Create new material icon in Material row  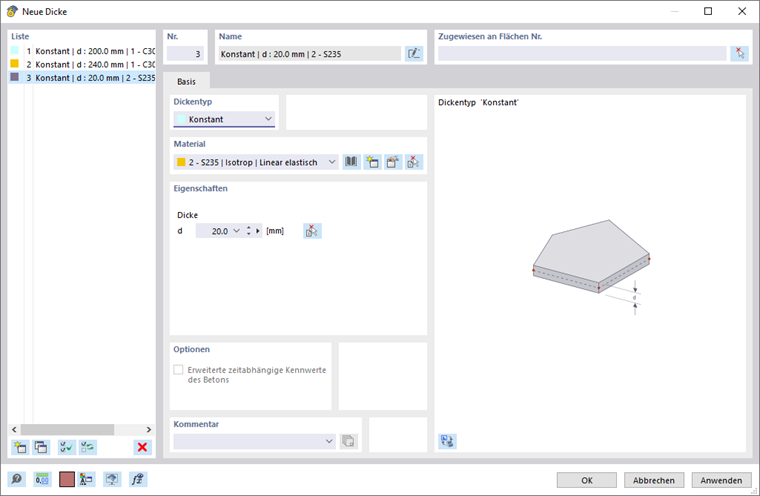coord(372,162)
